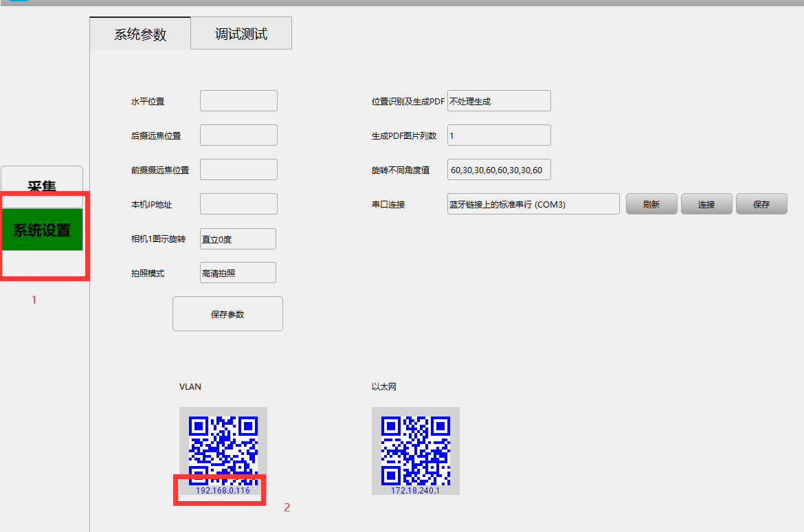Click the green 系统设置 sidebar button
Screen dimensions: 804x532
click(42, 230)
